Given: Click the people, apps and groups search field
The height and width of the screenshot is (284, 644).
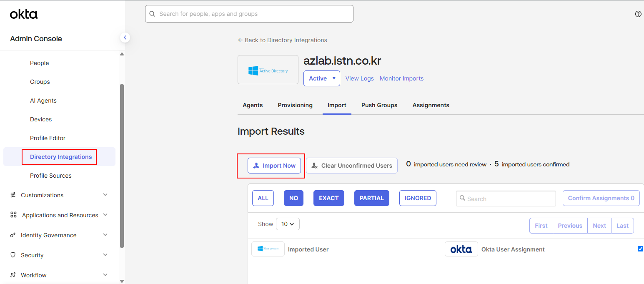Looking at the screenshot, I should [x=249, y=14].
